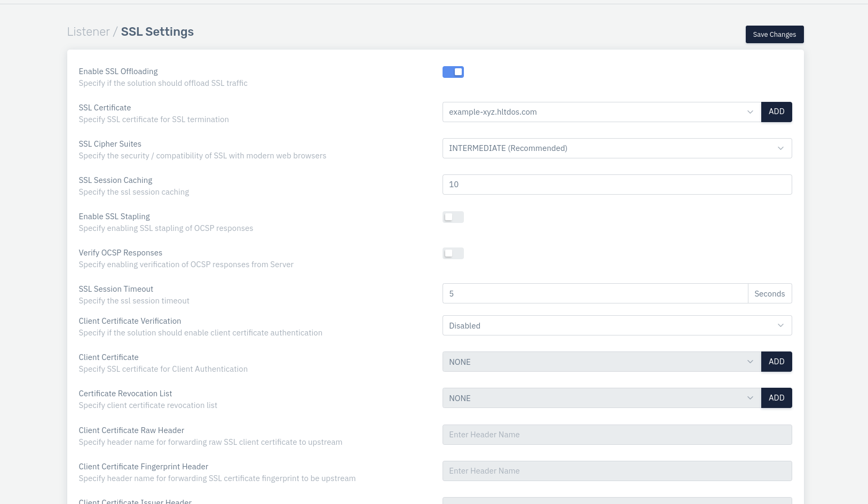The image size is (868, 504).
Task: Click ADD next to Client Certificate
Action: point(776,362)
